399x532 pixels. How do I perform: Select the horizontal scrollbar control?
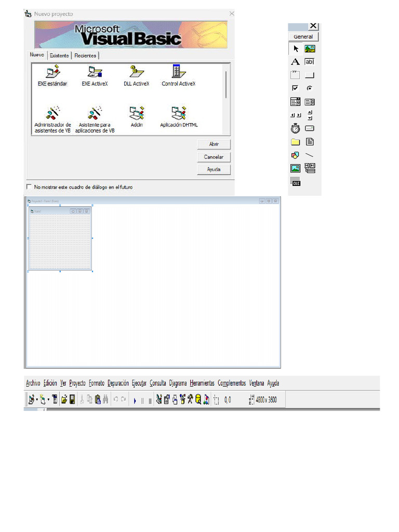coord(296,115)
